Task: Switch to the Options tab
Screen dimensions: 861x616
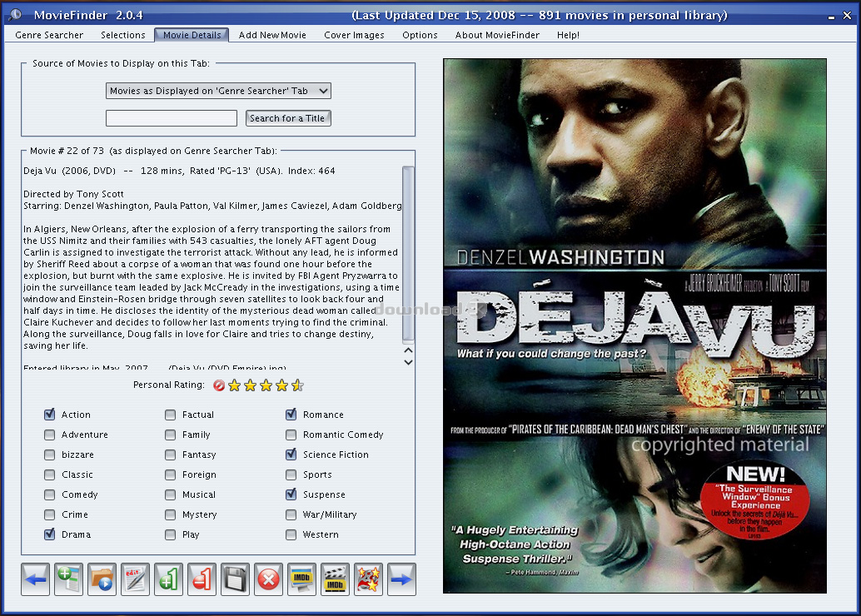Action: 420,35
